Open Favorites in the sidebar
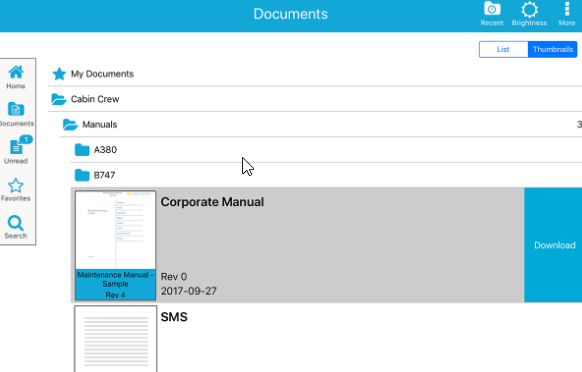 point(16,190)
